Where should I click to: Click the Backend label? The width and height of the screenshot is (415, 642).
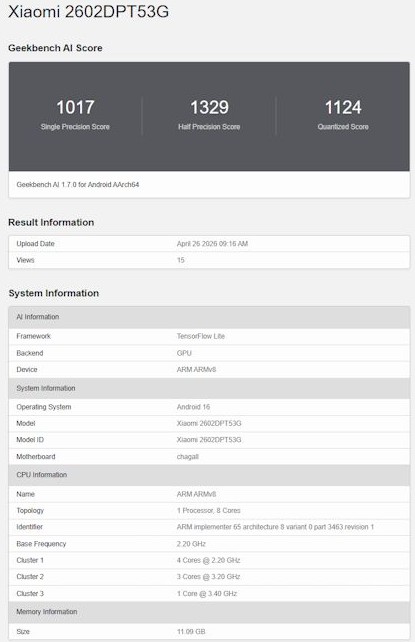tap(30, 353)
